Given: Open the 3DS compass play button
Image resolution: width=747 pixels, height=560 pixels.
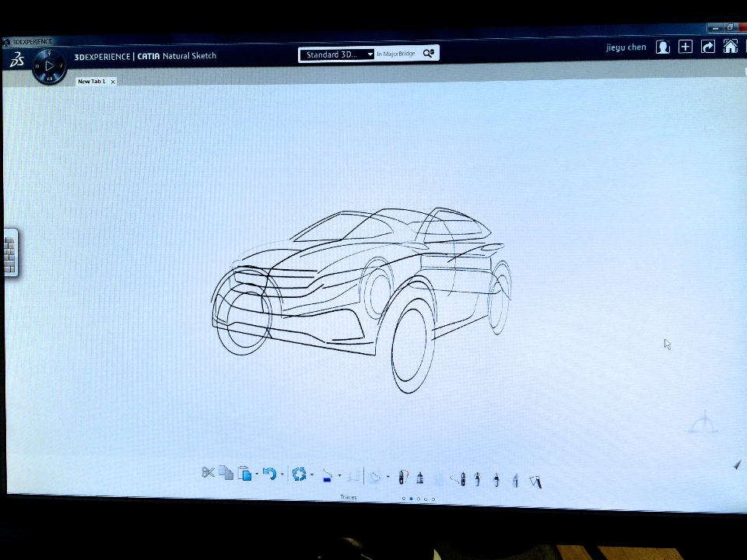Looking at the screenshot, I should (50, 66).
